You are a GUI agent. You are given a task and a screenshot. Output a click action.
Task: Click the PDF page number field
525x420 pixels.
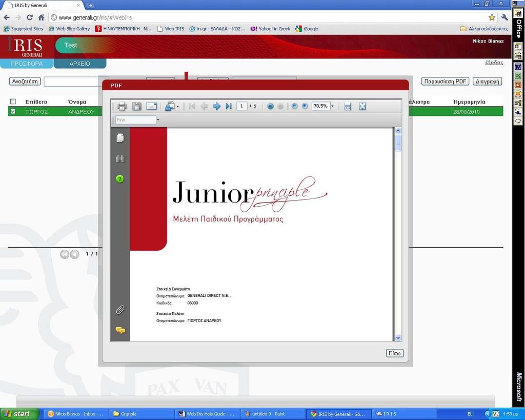point(242,106)
